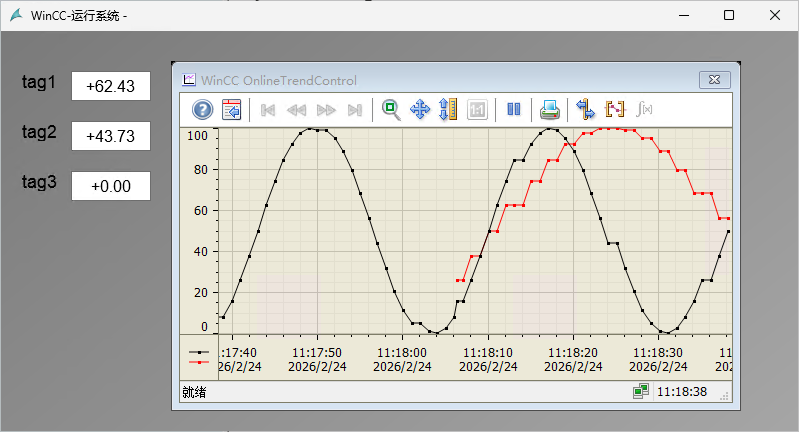Click the tag3 value field
799x432 pixels.
click(x=110, y=186)
